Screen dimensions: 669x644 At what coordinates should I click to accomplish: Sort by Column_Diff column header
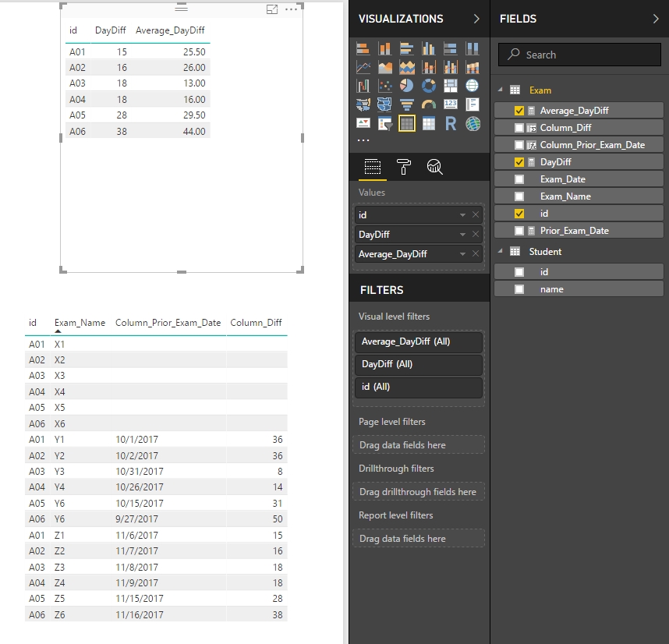[x=256, y=323]
